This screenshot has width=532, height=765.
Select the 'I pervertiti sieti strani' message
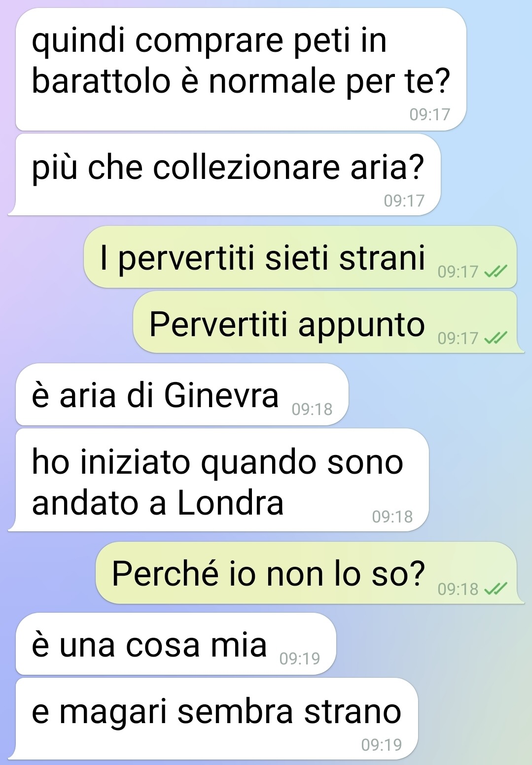[x=300, y=257]
